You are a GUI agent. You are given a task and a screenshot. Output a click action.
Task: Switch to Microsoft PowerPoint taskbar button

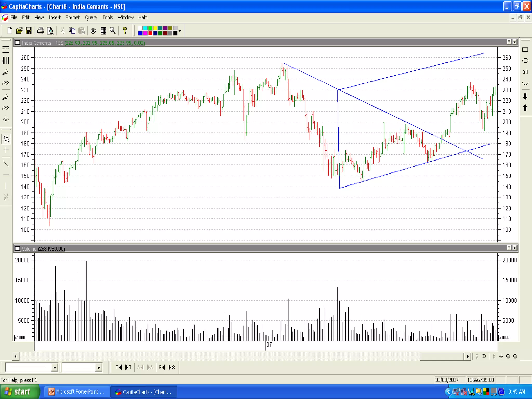77,391
